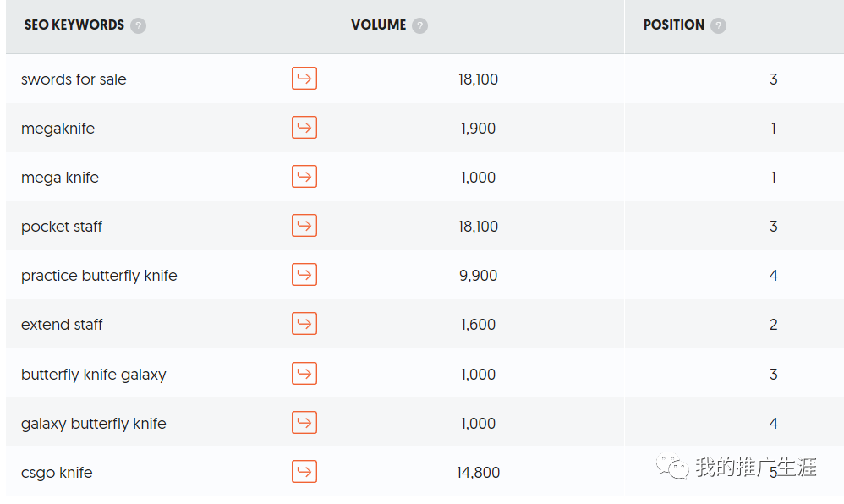The width and height of the screenshot is (844, 504).
Task: Click the 'swords for sale' keyword
Action: click(x=74, y=79)
